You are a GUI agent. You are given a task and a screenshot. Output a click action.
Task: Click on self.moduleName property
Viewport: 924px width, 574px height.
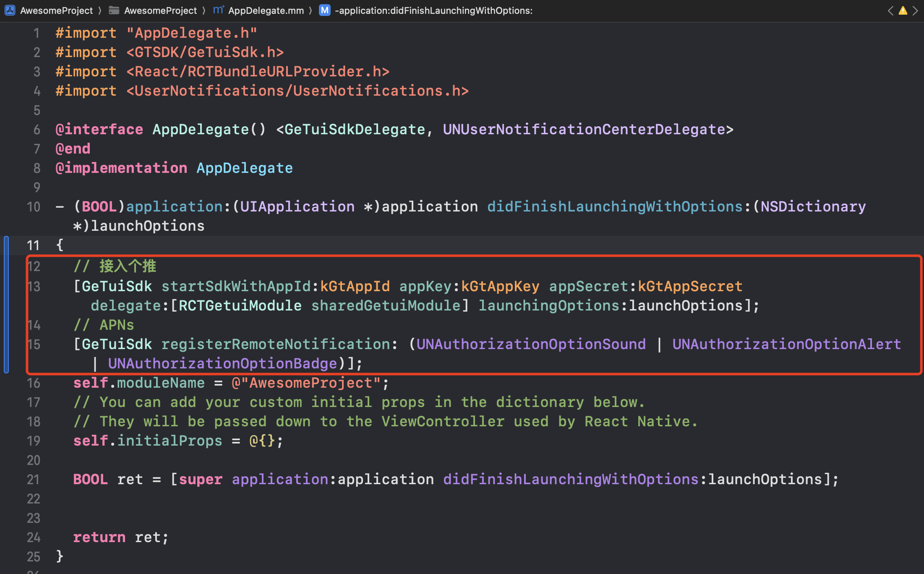139,383
